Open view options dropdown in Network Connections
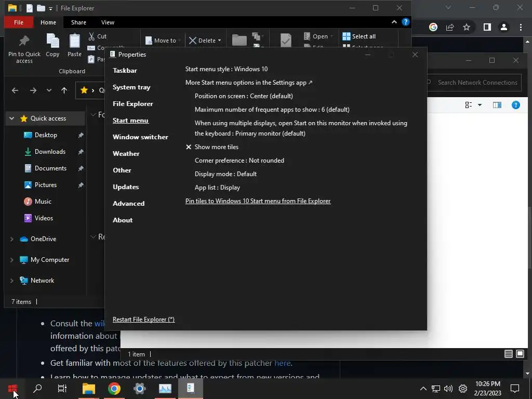This screenshot has width=532, height=399. [480, 105]
